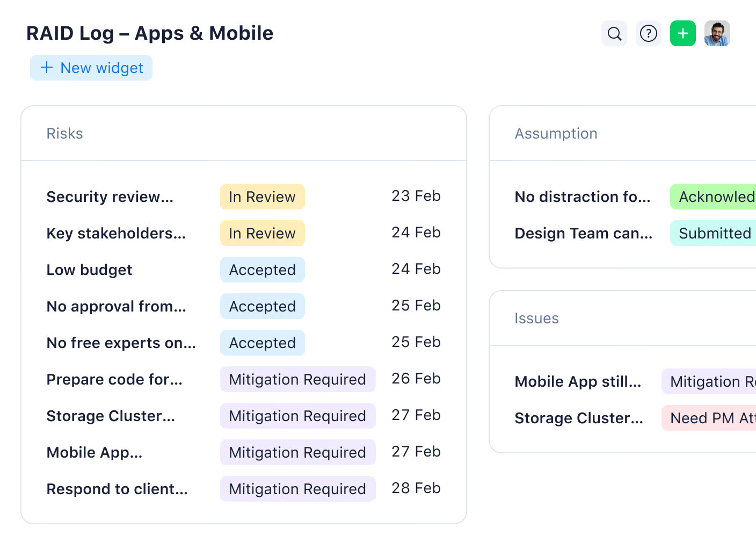Open the No distraction assumption

coord(583,197)
